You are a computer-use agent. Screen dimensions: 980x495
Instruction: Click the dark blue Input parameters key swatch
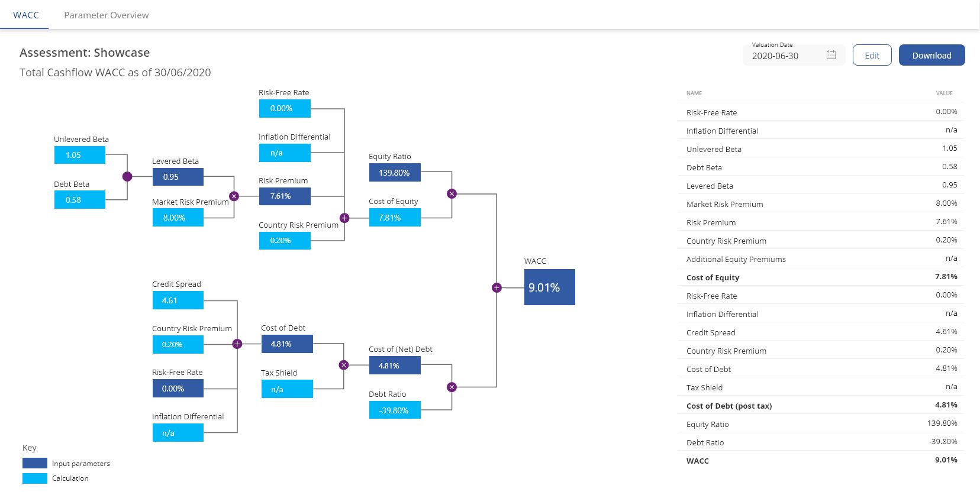click(35, 463)
